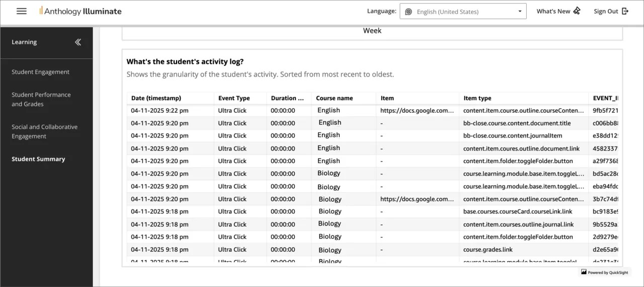Click first docs.google.com item cell

pyautogui.click(x=417, y=110)
